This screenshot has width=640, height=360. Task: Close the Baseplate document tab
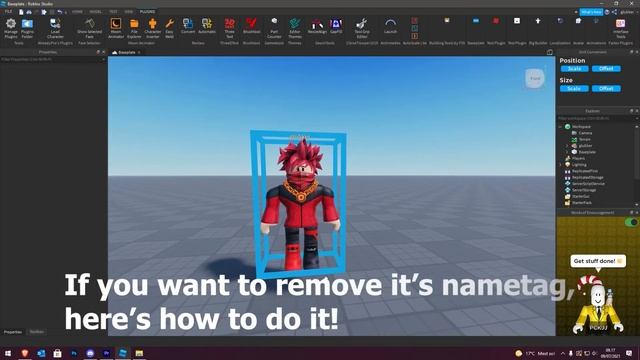click(x=139, y=53)
